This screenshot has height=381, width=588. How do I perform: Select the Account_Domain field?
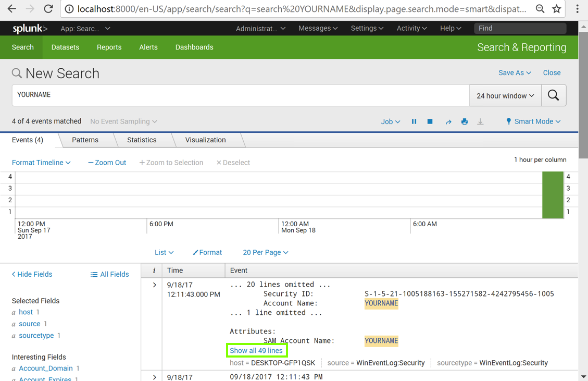coord(46,368)
